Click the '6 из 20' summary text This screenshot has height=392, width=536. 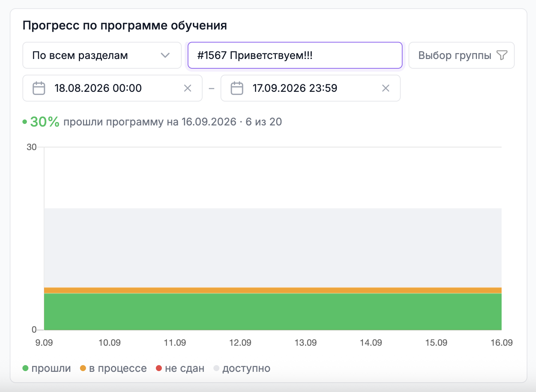[264, 122]
